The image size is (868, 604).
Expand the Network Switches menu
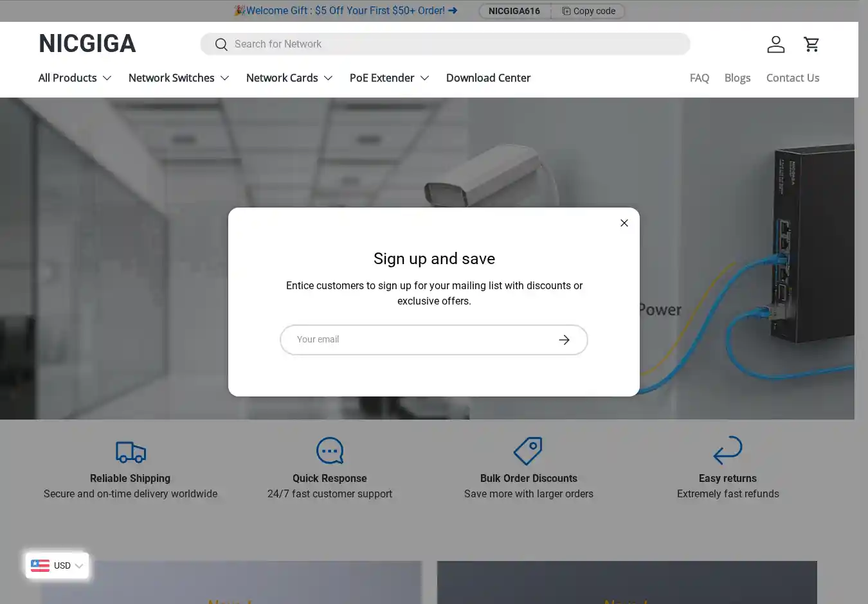(x=179, y=78)
